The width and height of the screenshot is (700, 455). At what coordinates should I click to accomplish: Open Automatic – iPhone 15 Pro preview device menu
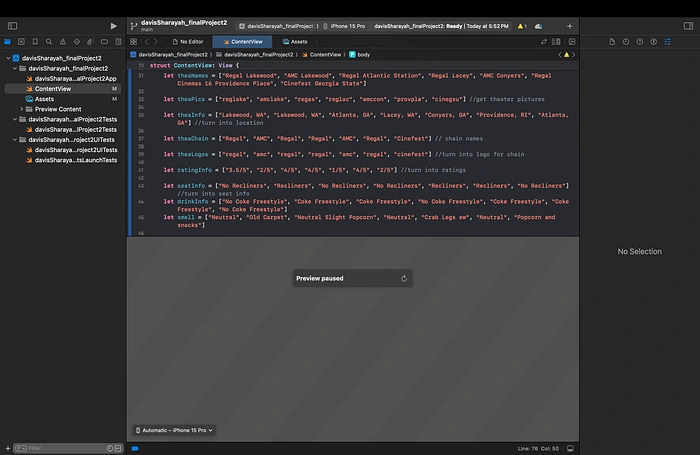click(175, 430)
